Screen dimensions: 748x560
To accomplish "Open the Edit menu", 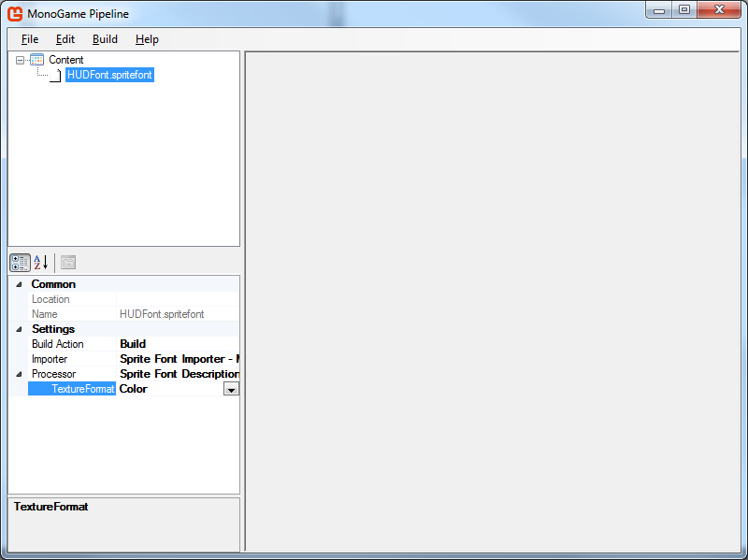I will tap(65, 39).
